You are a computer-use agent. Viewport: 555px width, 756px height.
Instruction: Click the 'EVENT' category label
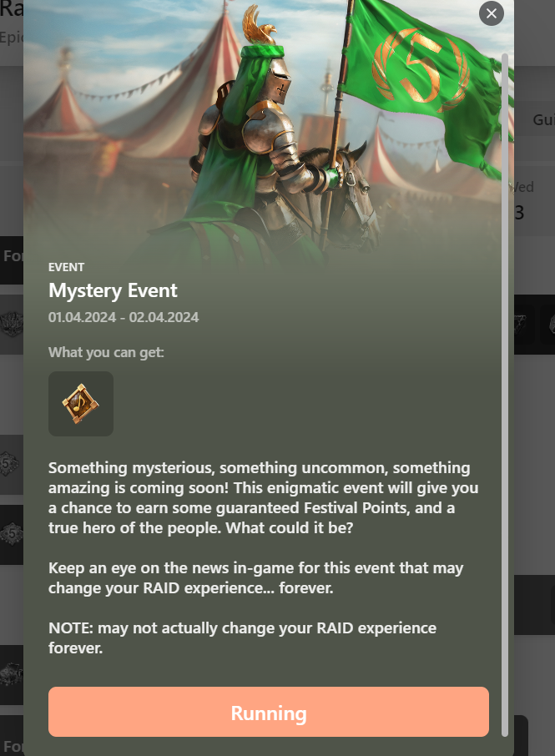click(x=66, y=267)
